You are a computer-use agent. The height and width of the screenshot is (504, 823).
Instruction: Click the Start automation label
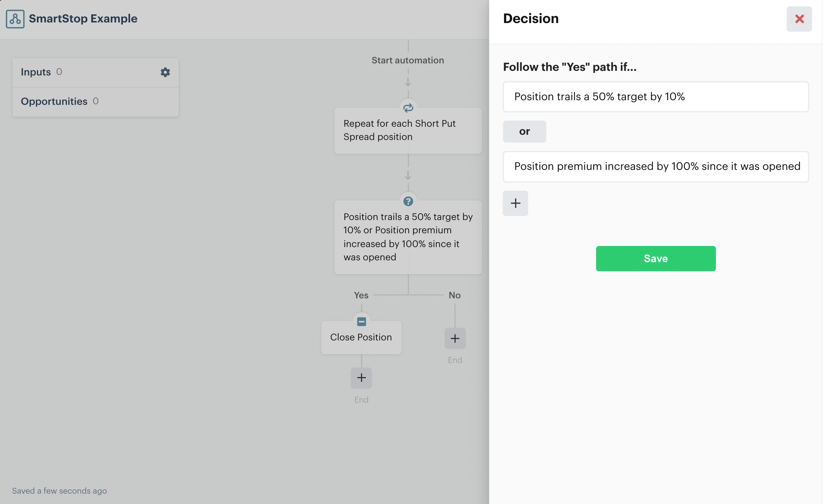[408, 60]
